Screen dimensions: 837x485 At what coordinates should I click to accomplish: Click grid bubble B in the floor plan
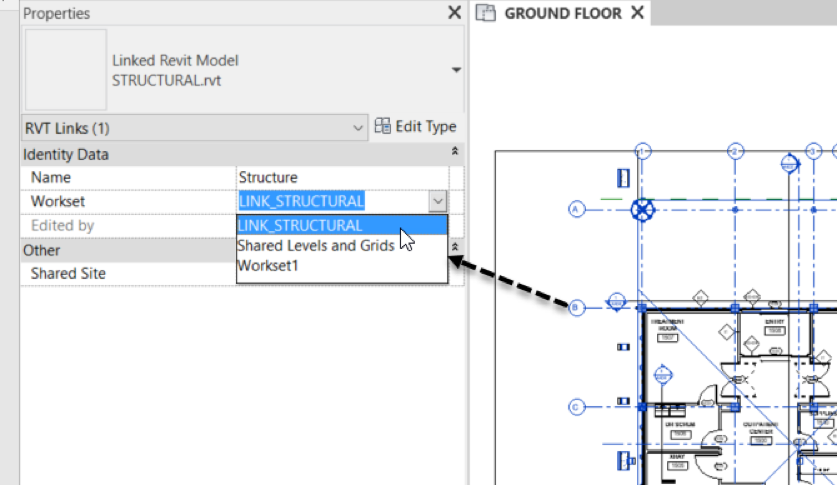tap(576, 308)
